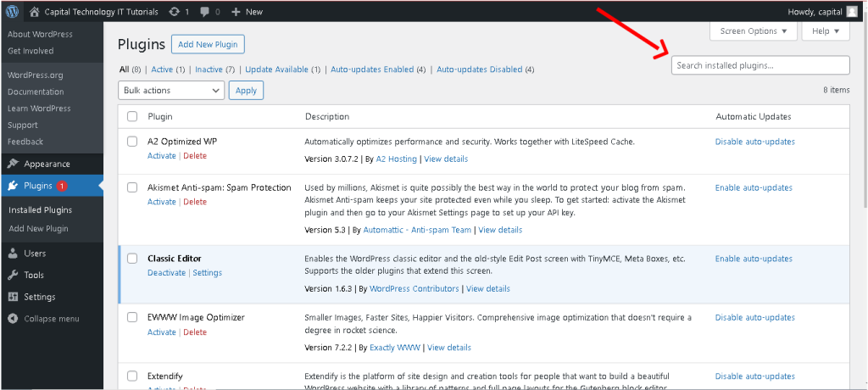Tick the Classic Editor checkbox
This screenshot has width=868, height=390.
[132, 258]
